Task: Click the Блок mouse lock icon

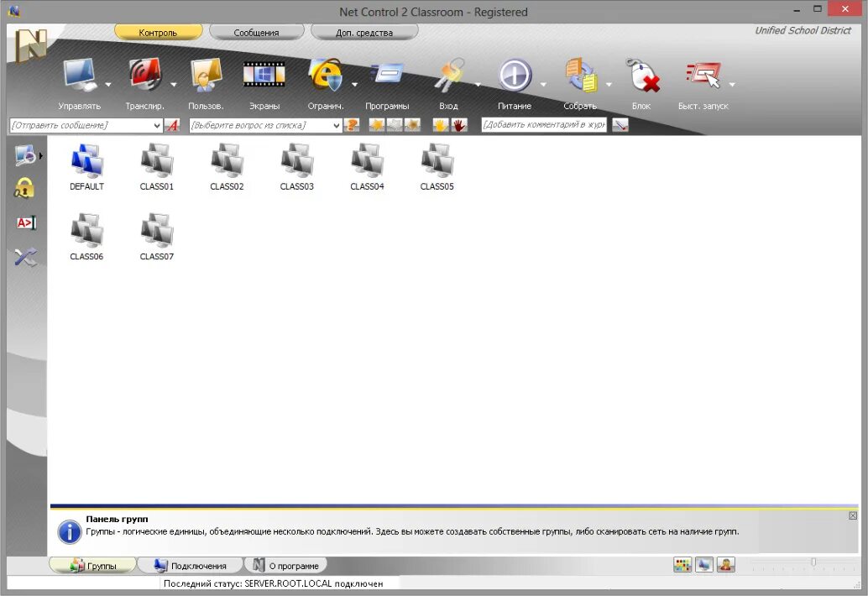Action: point(643,75)
